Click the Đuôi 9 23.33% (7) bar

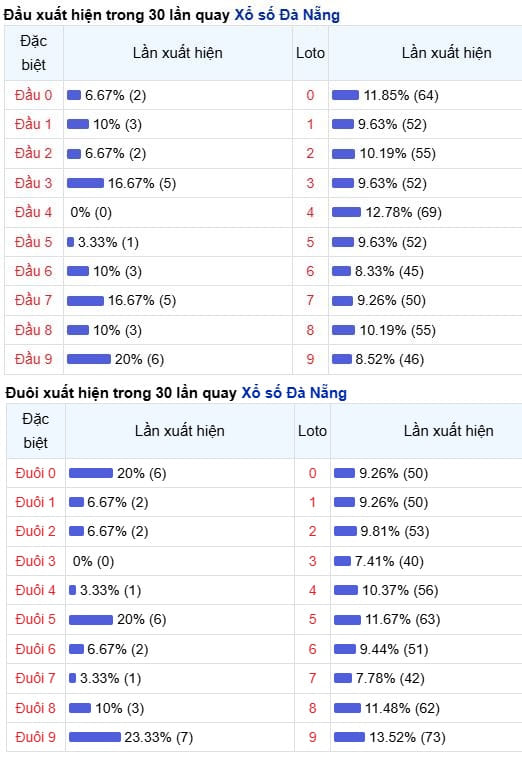pos(95,737)
